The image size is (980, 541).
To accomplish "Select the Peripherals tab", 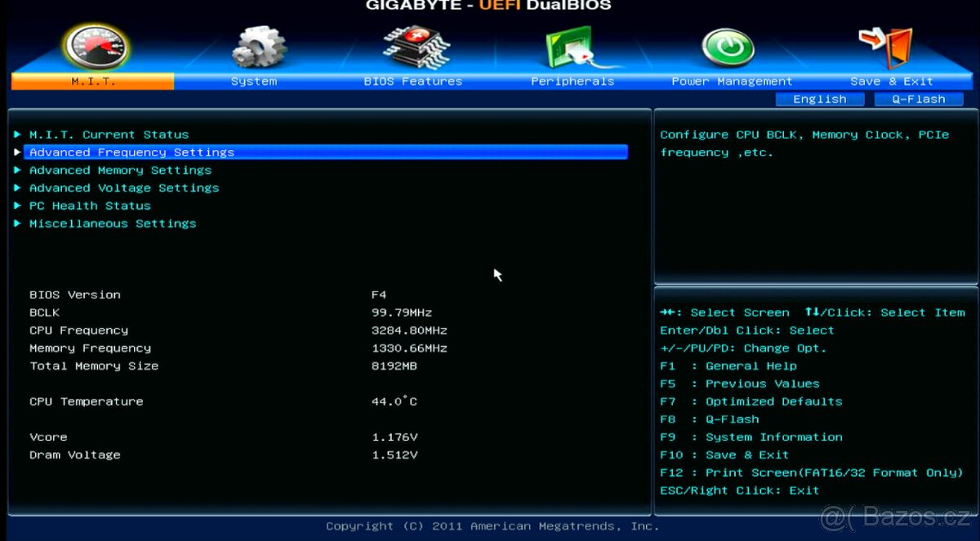I will [572, 82].
